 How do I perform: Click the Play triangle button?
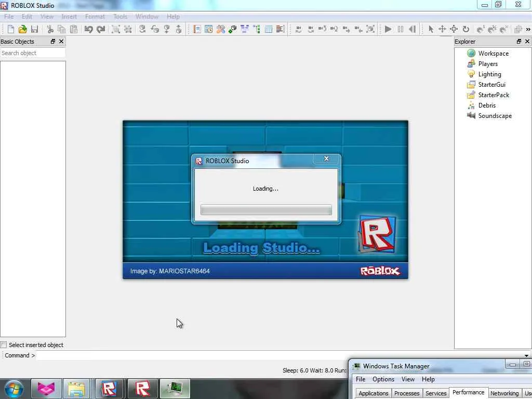click(x=388, y=29)
